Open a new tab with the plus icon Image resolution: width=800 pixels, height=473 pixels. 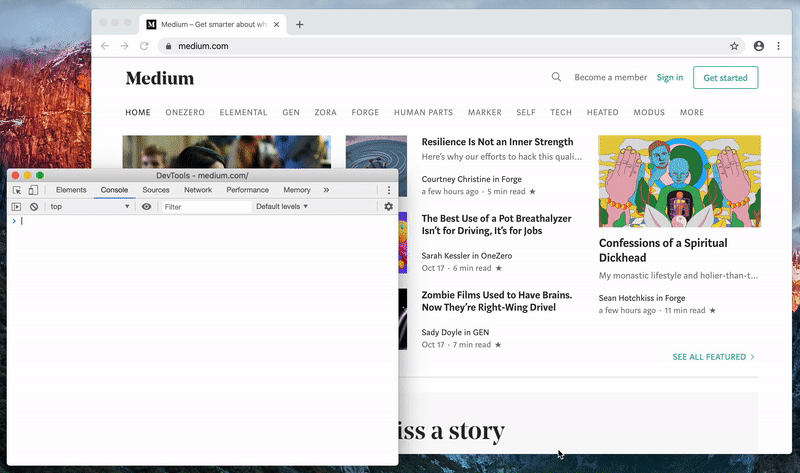click(299, 24)
